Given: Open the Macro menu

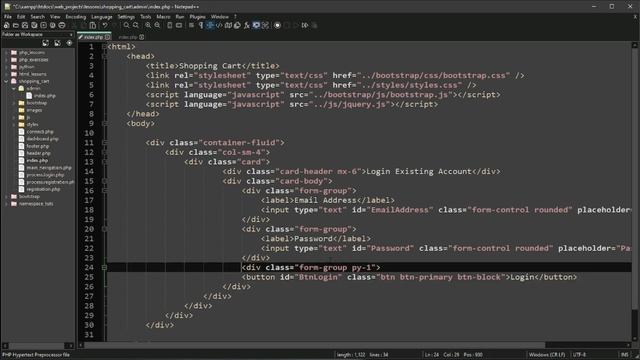Looking at the screenshot, I should [163, 17].
